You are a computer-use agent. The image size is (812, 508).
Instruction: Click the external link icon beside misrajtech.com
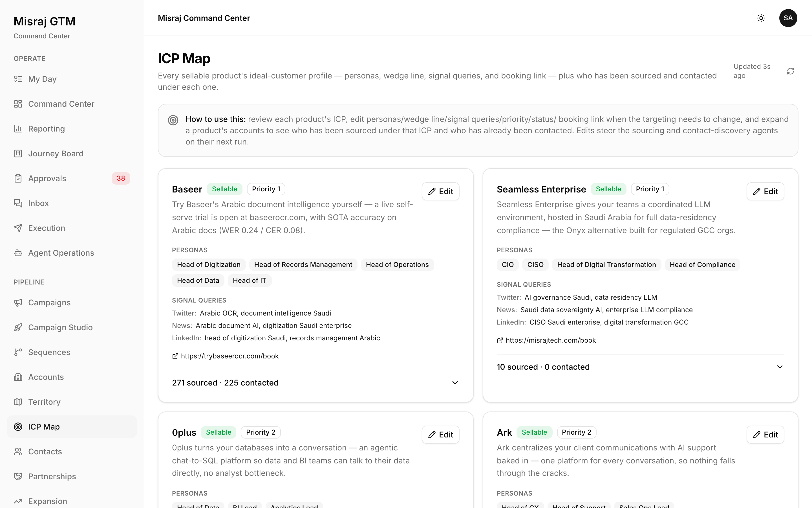500,340
